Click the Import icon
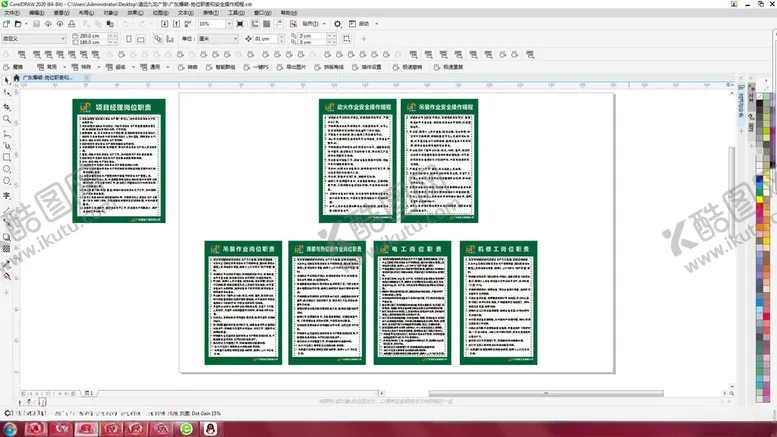 click(165, 24)
